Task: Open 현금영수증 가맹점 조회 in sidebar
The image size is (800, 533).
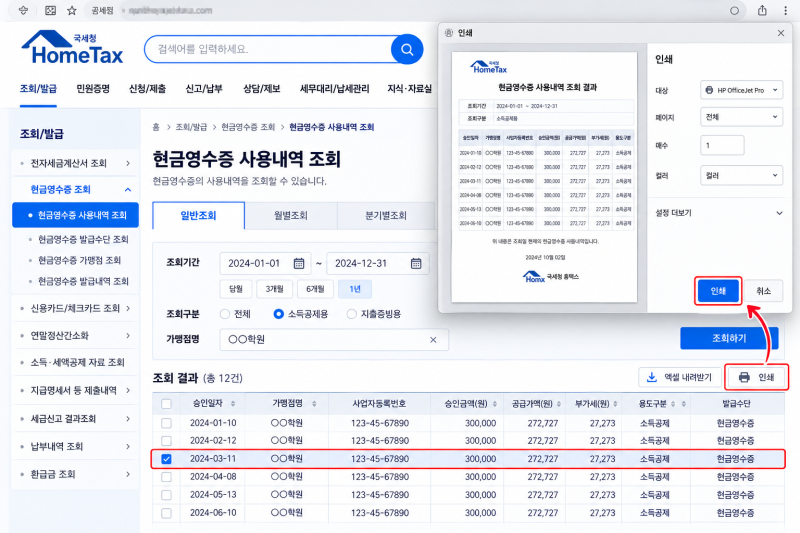Action: pyautogui.click(x=79, y=261)
